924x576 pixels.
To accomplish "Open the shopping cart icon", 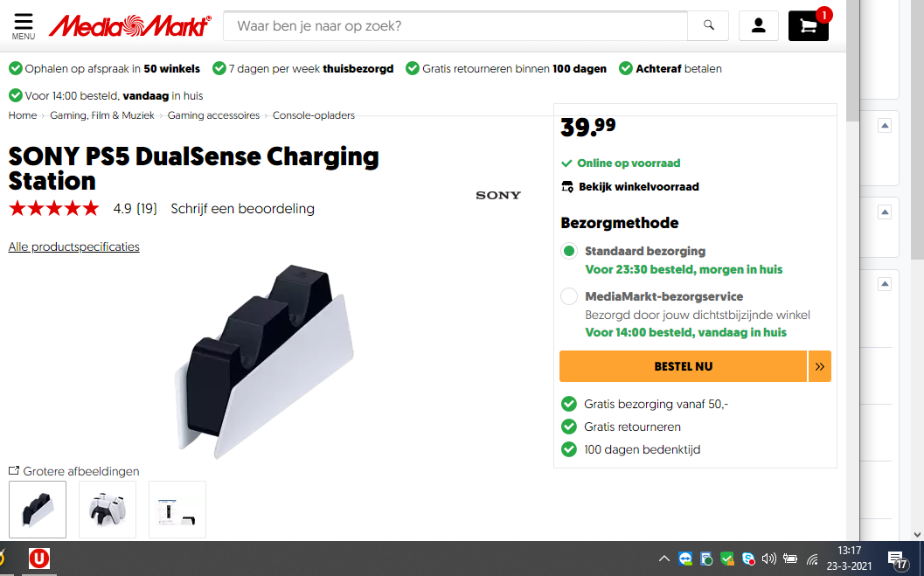I will pos(809,26).
